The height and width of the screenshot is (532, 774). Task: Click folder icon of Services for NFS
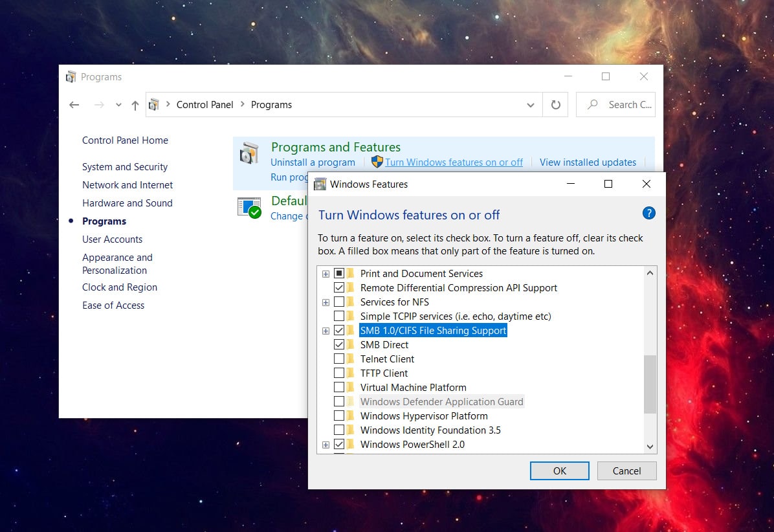click(x=351, y=302)
